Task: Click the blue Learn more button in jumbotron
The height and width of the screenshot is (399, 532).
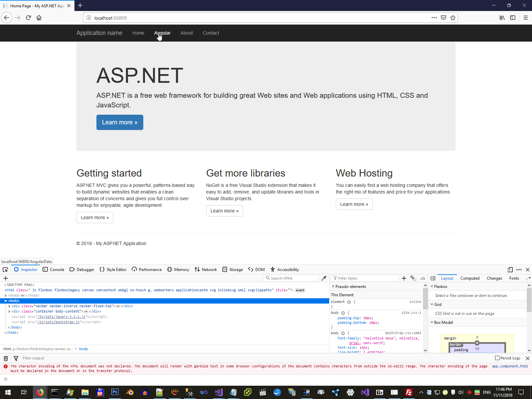Action: click(120, 122)
